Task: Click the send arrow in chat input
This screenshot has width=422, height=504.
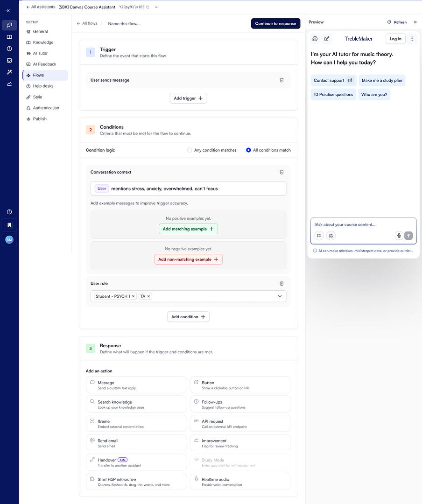Action: tap(408, 236)
